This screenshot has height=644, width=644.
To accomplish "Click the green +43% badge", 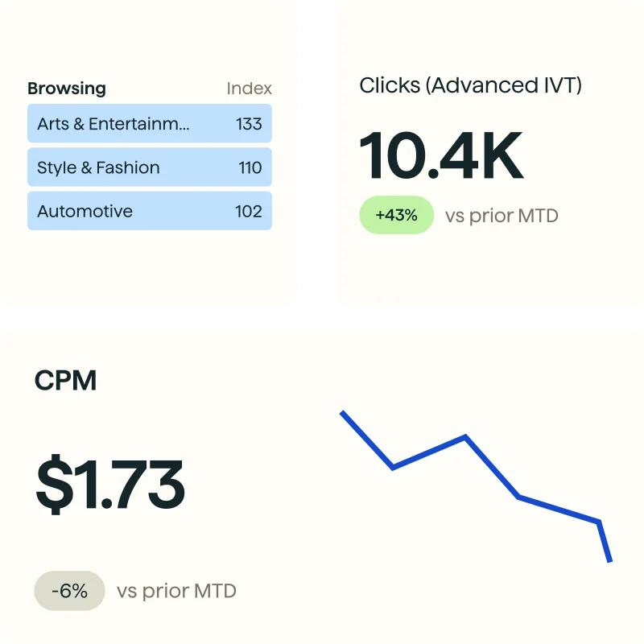I will [396, 216].
